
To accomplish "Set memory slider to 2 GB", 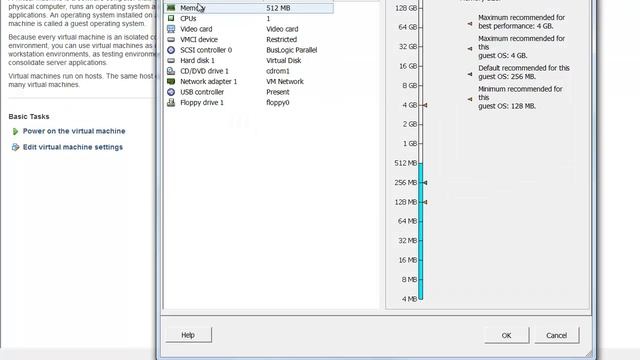I will click(x=421, y=124).
